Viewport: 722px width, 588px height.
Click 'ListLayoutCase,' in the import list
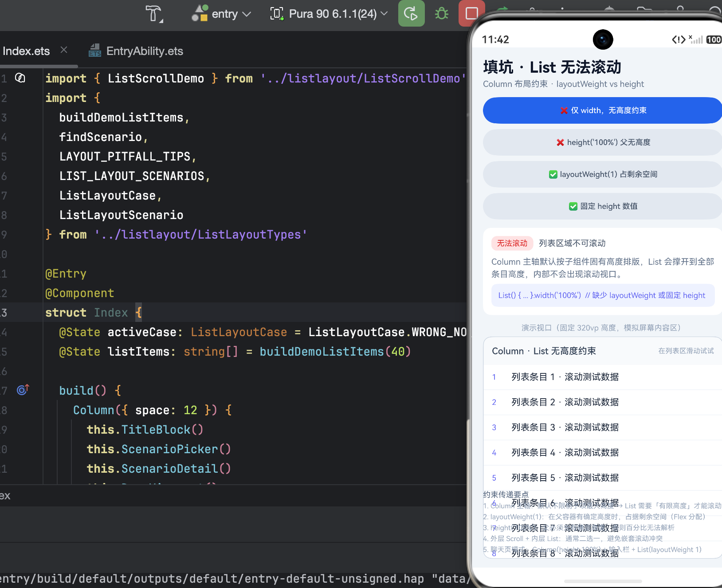point(111,196)
